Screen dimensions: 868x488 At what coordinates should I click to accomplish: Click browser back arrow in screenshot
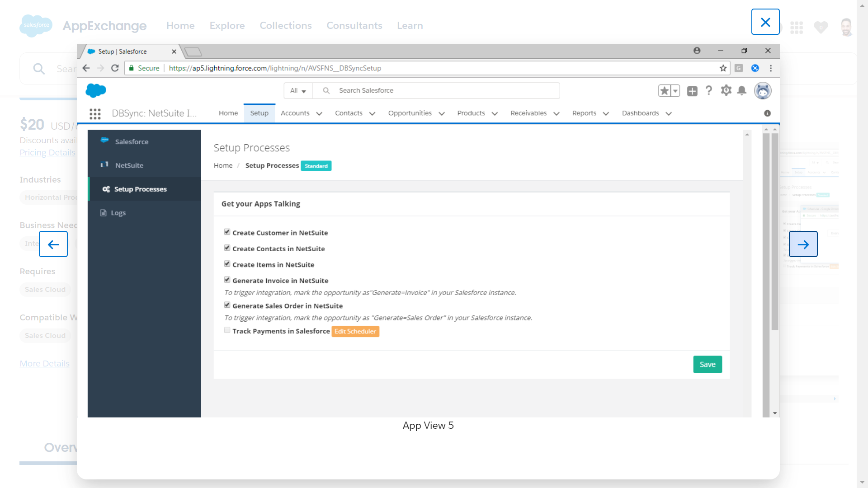click(x=86, y=68)
